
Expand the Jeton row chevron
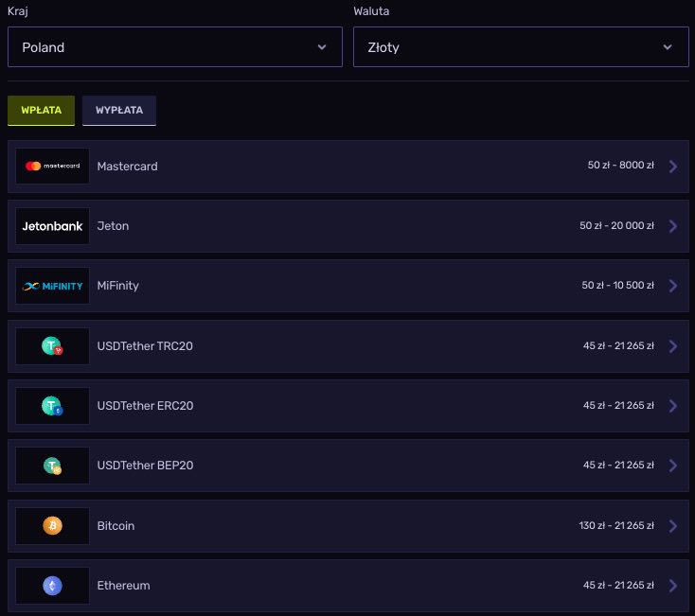pyautogui.click(x=673, y=226)
